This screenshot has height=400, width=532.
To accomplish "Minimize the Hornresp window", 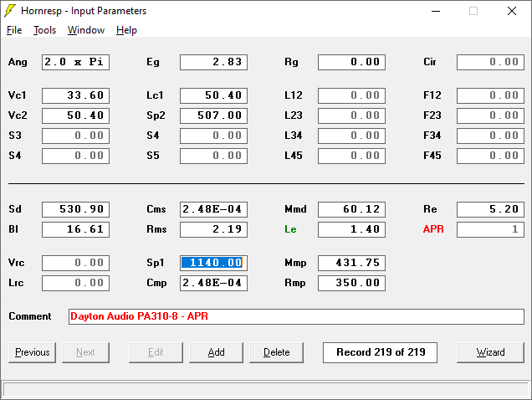I will click(436, 11).
